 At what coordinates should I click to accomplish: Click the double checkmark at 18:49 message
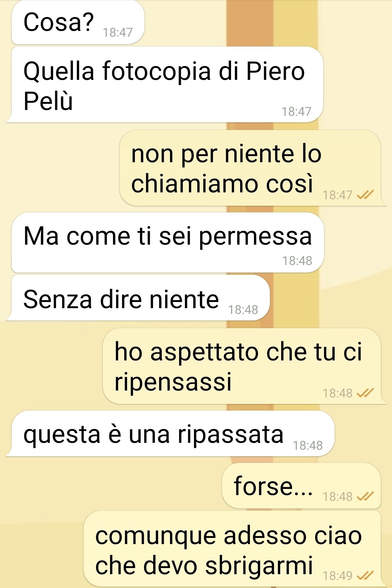tap(365, 575)
